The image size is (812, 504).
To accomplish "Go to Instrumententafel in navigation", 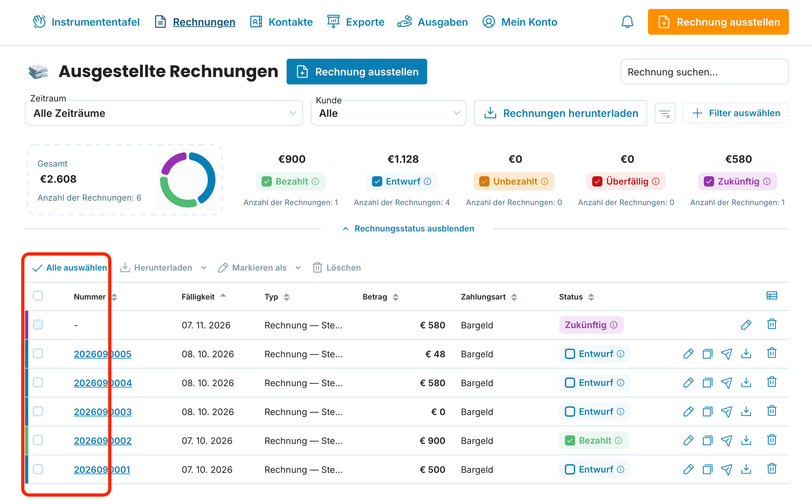I will pos(86,22).
